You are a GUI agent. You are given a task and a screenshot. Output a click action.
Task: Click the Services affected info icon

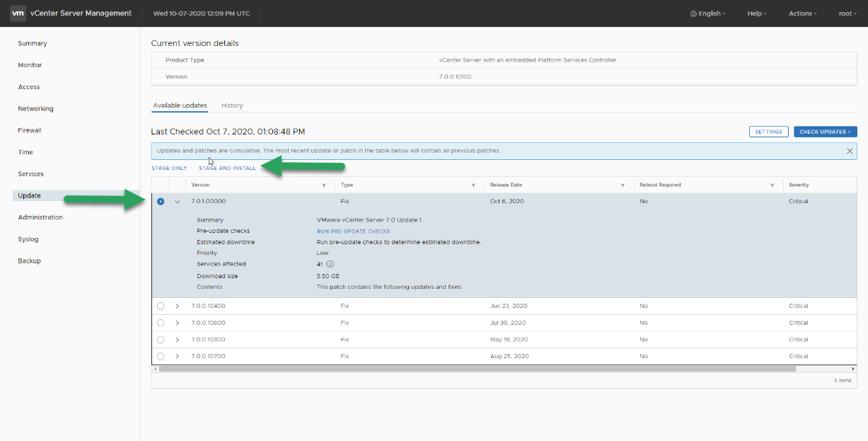click(x=330, y=264)
